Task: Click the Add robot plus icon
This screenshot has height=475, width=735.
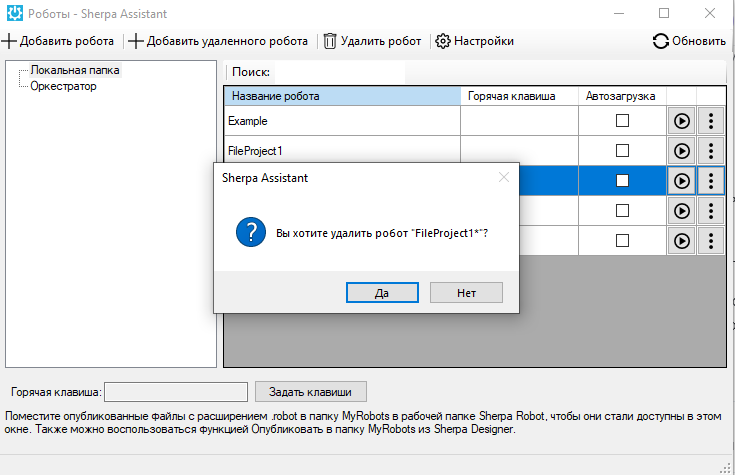Action: [x=9, y=41]
